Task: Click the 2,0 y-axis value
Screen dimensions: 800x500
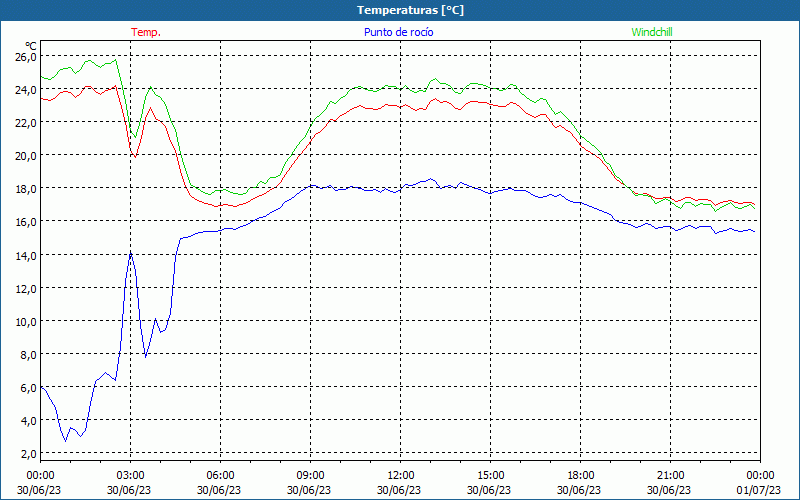Action: (28, 454)
